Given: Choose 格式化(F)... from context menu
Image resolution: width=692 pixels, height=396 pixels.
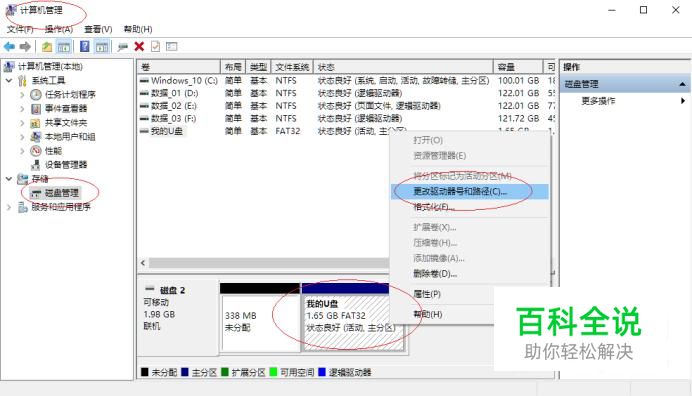Looking at the screenshot, I should pyautogui.click(x=470, y=207).
